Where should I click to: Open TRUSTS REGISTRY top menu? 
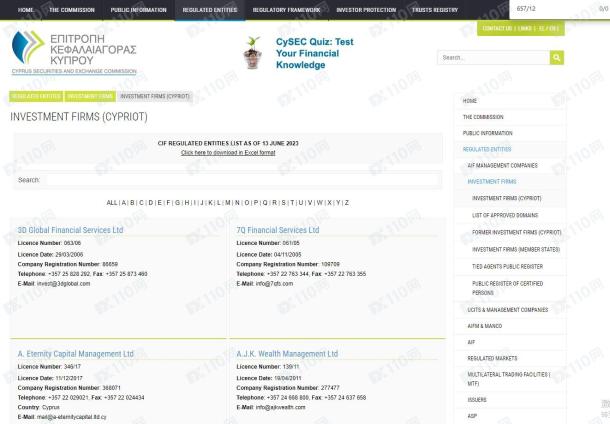pyautogui.click(x=435, y=10)
